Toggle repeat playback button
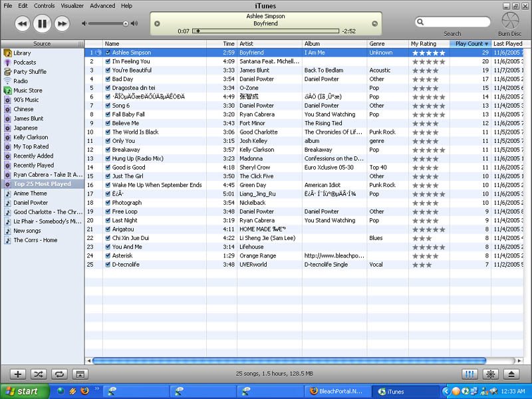The image size is (532, 399). click(59, 374)
